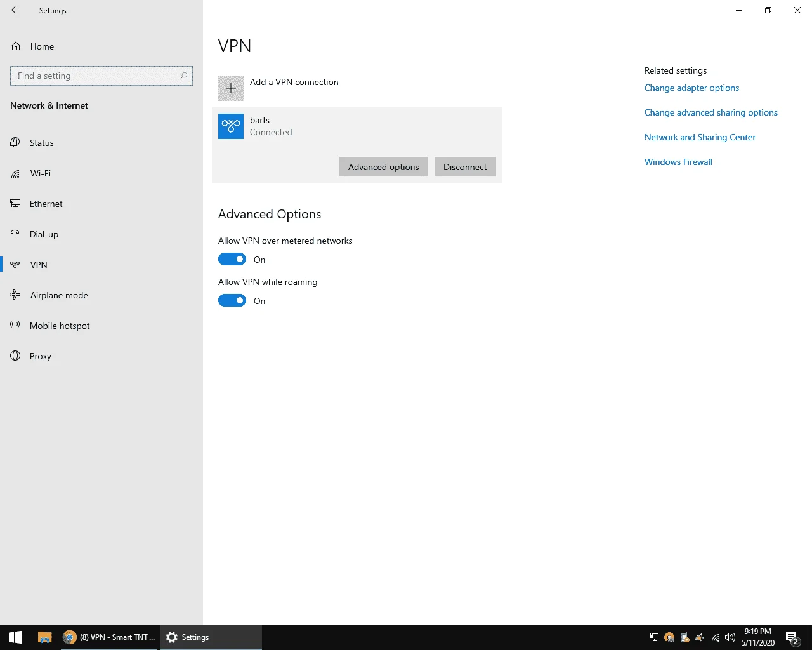Image resolution: width=812 pixels, height=650 pixels.
Task: Click the plus icon to add a VPN
Action: pos(231,88)
